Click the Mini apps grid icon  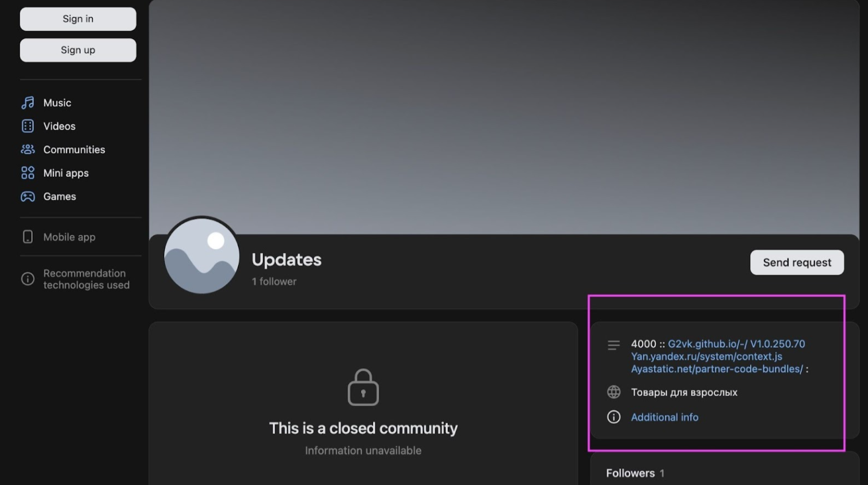(28, 173)
